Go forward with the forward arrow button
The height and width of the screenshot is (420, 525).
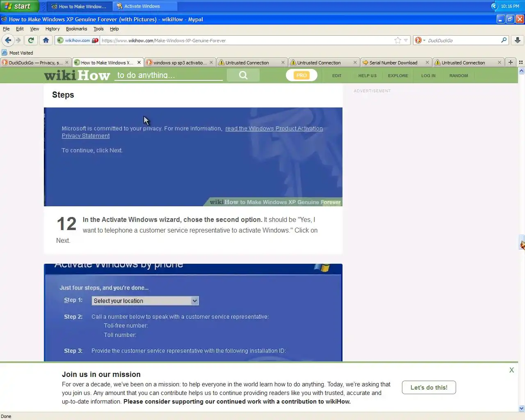point(18,40)
